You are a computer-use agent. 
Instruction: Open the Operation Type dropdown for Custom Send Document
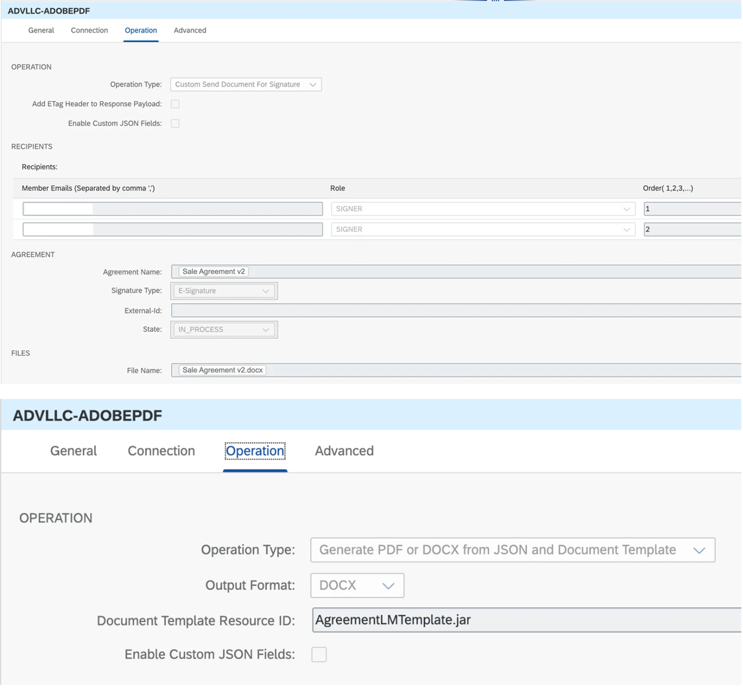tap(246, 84)
